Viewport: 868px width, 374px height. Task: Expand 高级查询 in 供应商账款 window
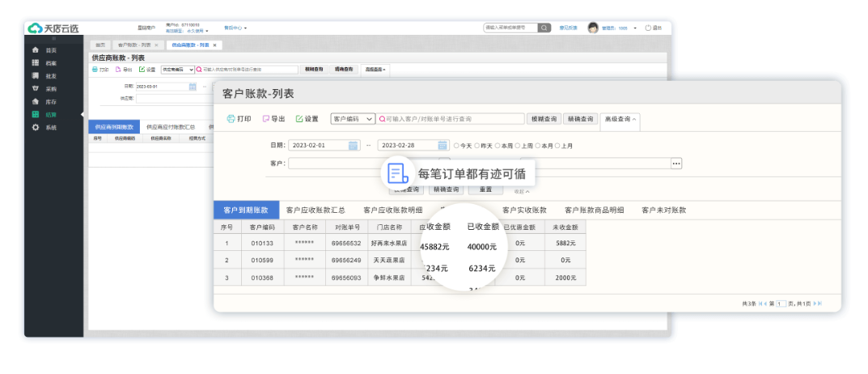pyautogui.click(x=375, y=70)
